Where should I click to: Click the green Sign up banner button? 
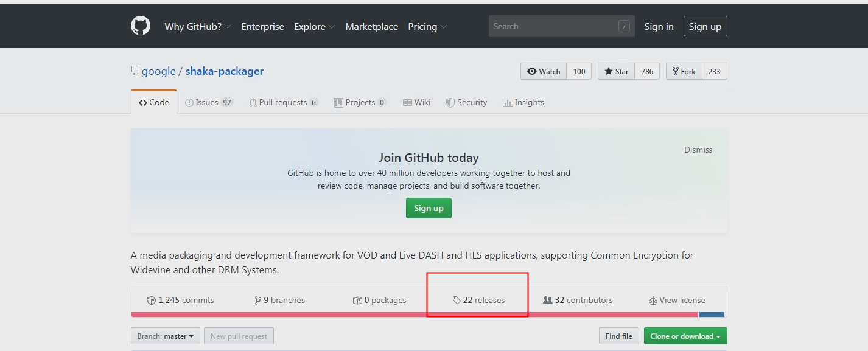[x=429, y=208]
